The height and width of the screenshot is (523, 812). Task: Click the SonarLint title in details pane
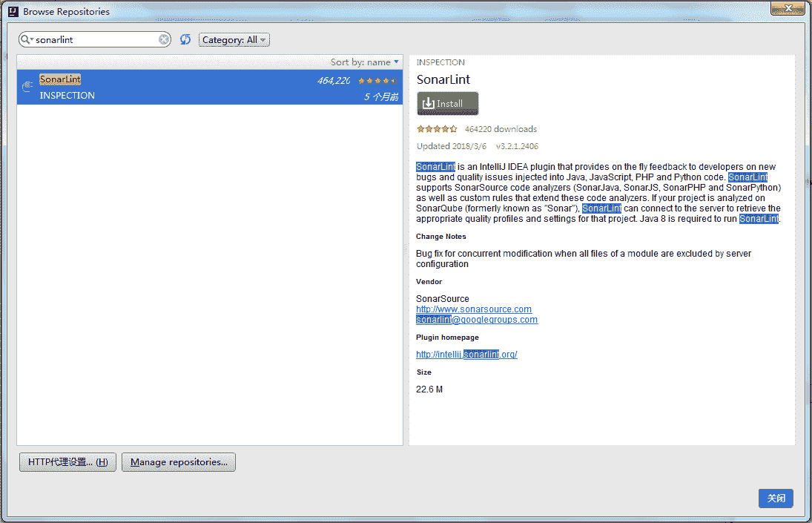click(x=443, y=79)
